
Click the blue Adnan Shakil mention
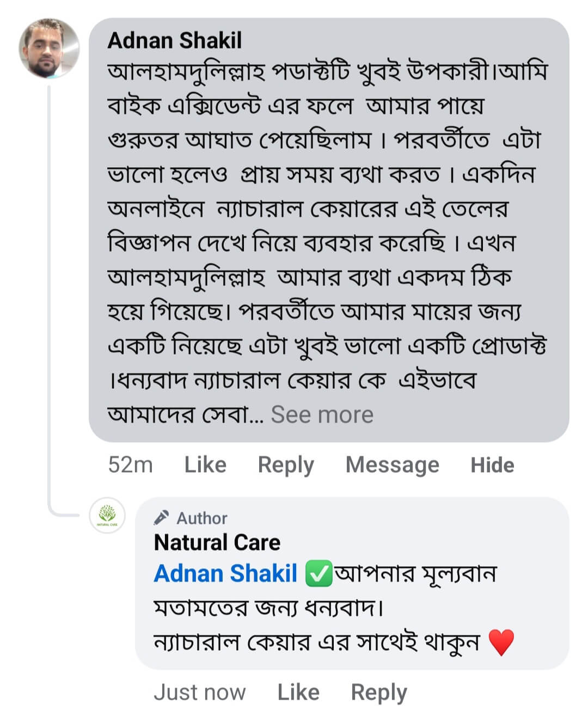pyautogui.click(x=225, y=574)
